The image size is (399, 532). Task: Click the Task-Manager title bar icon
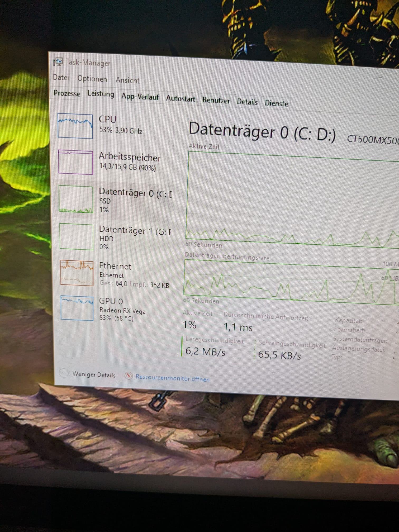click(58, 62)
